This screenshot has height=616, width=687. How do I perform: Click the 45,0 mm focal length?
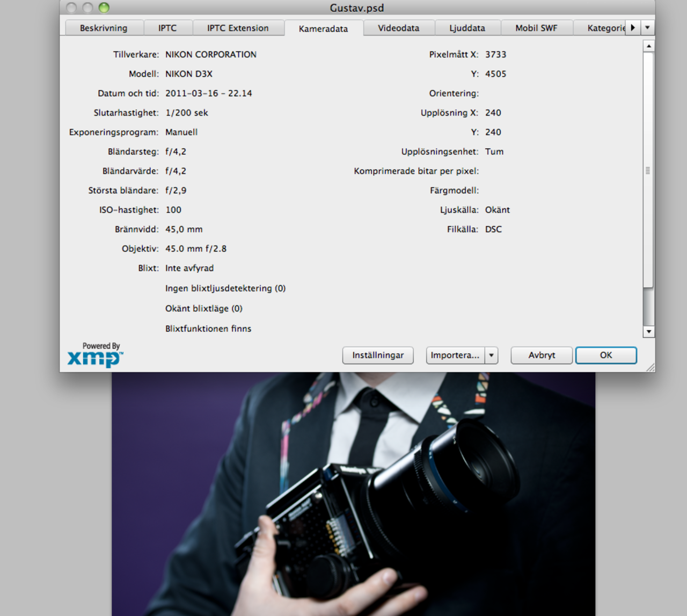184,229
